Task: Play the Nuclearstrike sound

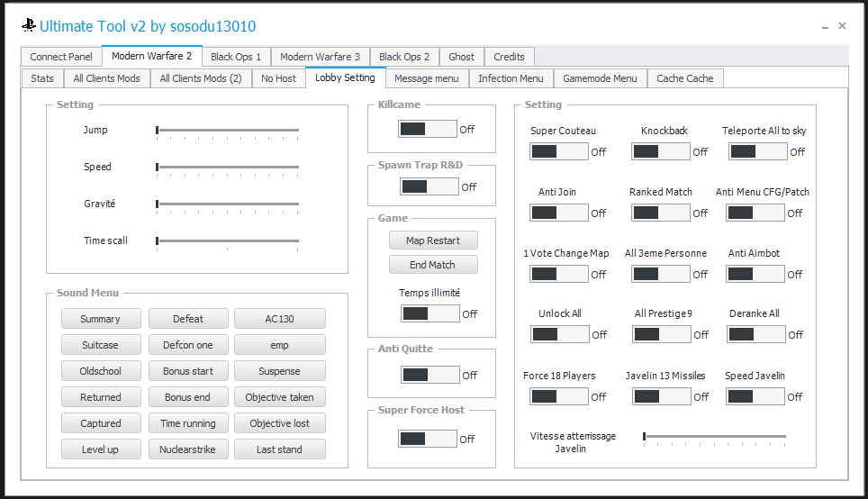Action: click(x=188, y=449)
